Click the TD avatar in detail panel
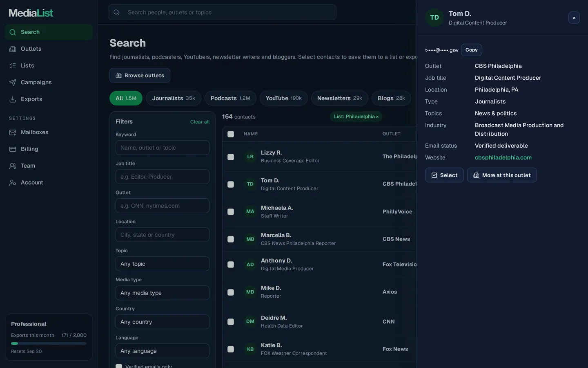 tap(434, 18)
